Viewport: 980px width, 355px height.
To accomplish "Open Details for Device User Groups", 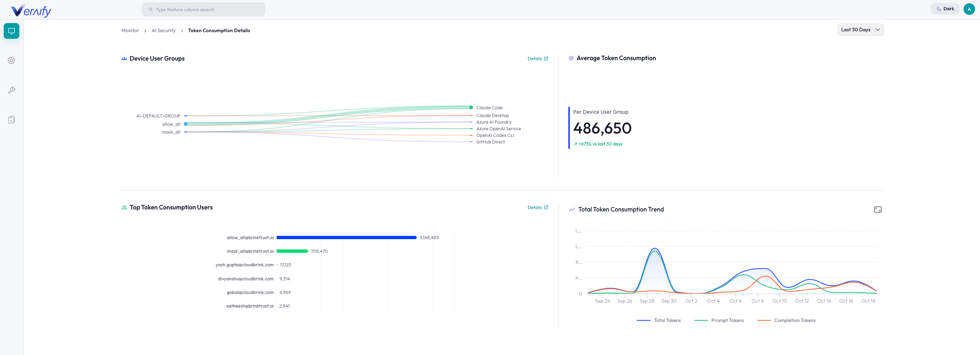I will 538,59.
